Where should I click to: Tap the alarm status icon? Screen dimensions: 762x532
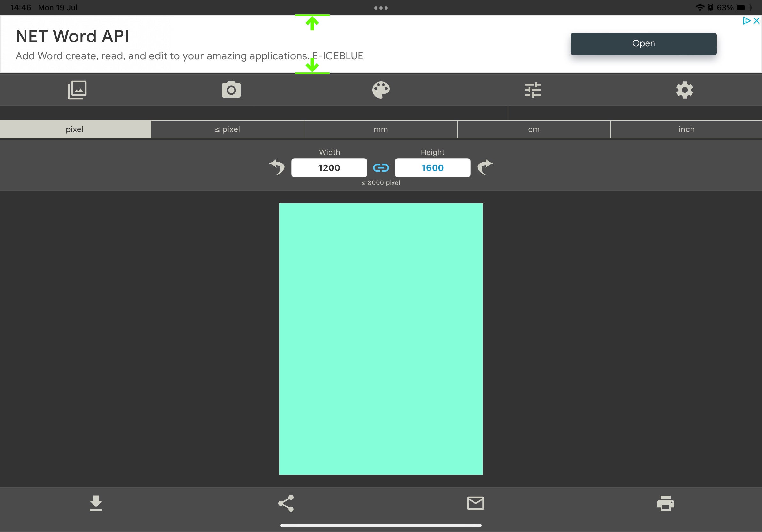710,7
